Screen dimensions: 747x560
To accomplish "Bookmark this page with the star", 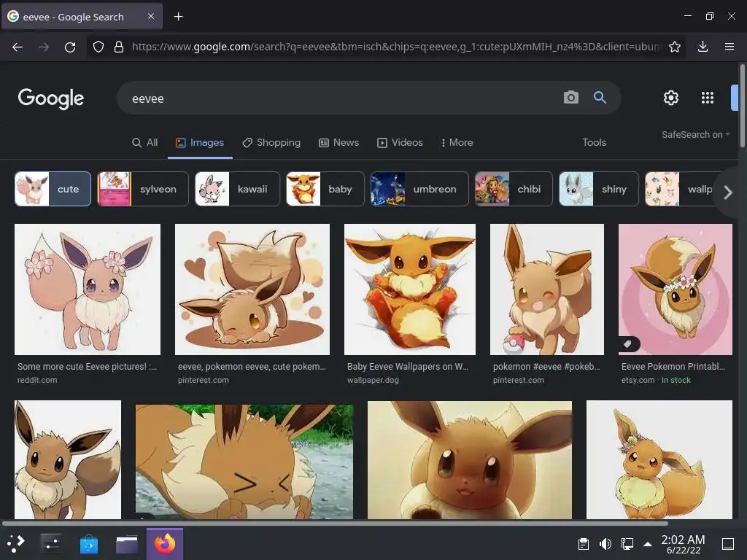I will [x=675, y=47].
